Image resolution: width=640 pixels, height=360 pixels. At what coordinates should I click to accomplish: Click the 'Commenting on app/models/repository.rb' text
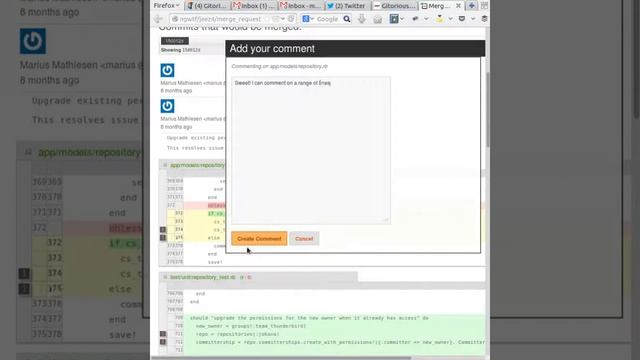coord(280,66)
